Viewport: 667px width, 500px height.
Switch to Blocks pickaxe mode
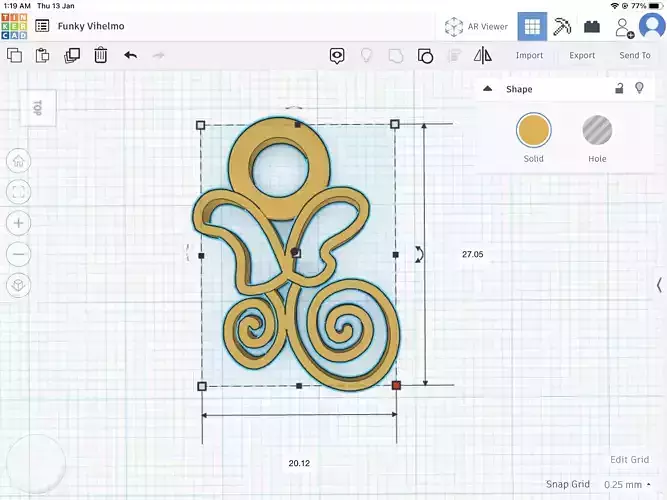[x=562, y=26]
